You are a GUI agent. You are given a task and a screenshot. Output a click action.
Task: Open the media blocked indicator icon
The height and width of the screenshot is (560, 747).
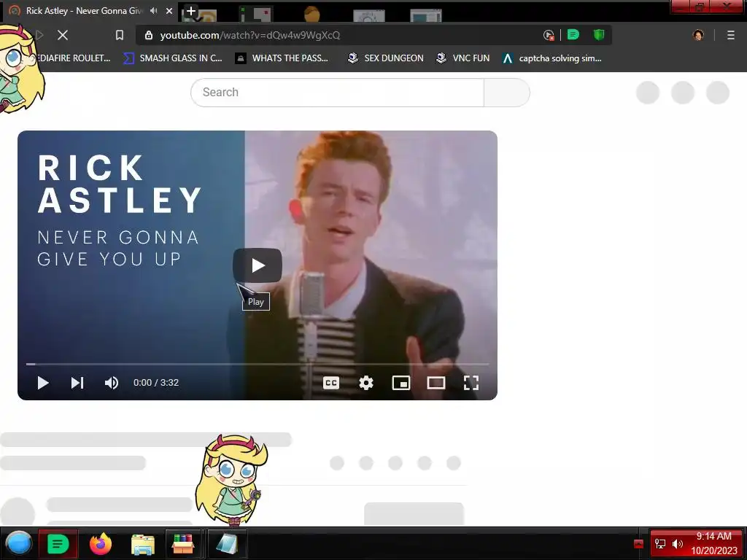pyautogui.click(x=549, y=35)
